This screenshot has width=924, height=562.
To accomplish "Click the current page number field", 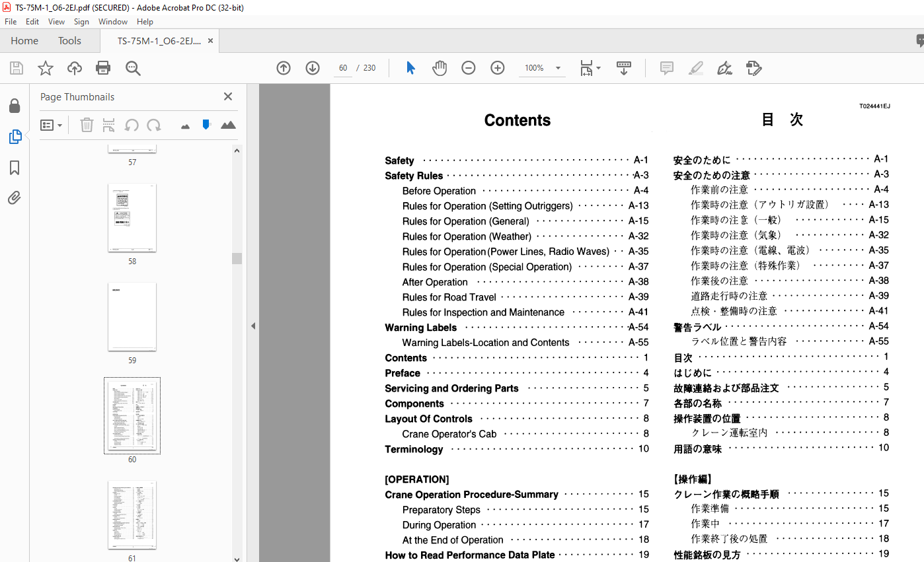I will pos(343,68).
